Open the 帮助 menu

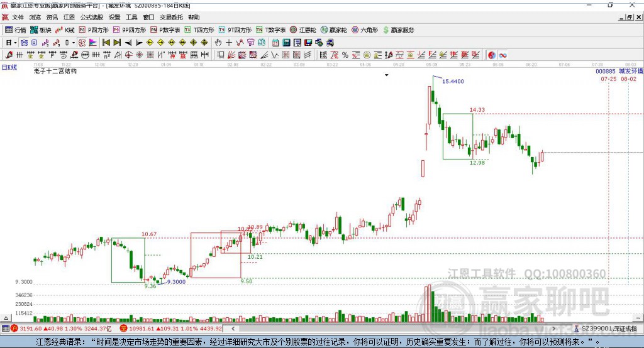(x=194, y=17)
